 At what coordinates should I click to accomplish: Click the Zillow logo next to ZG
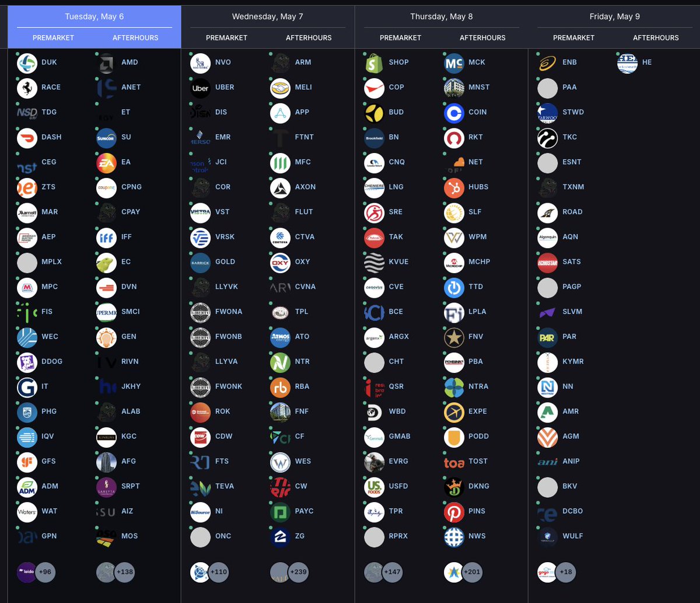(x=281, y=536)
